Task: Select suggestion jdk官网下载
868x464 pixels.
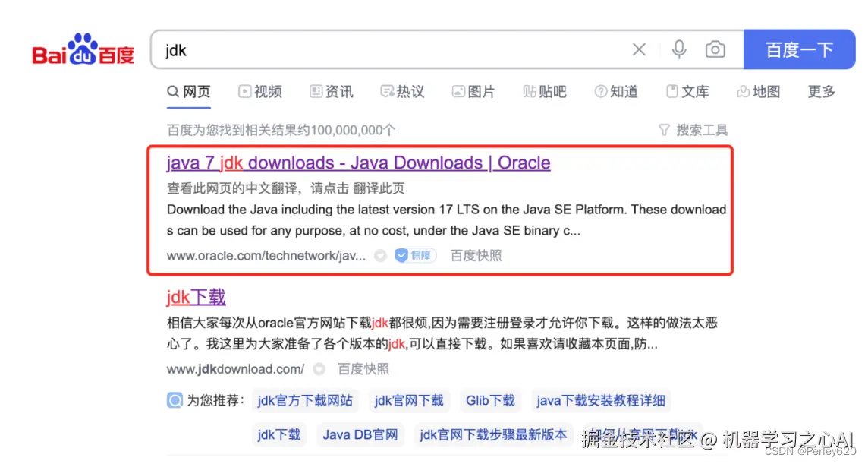Action: pos(409,401)
